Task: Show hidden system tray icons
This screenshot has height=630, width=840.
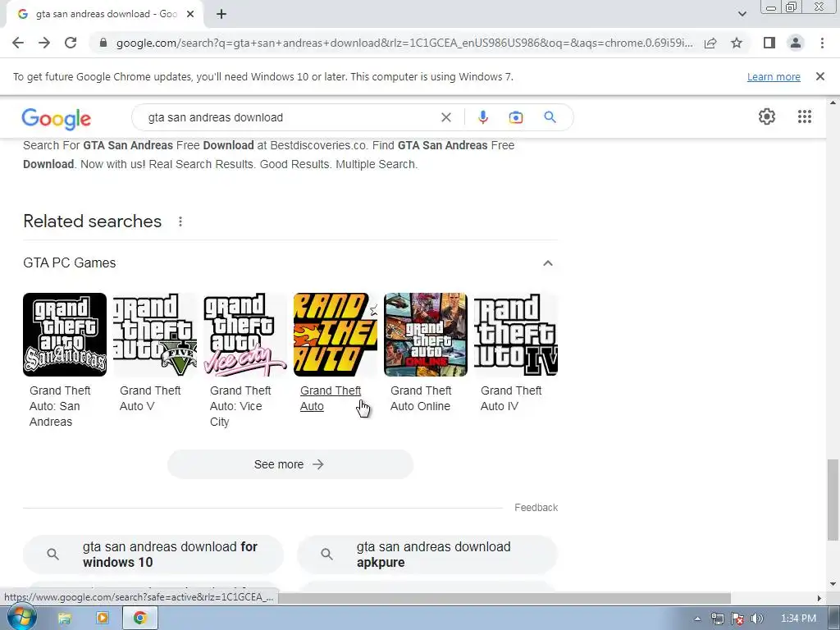Action: tap(697, 619)
